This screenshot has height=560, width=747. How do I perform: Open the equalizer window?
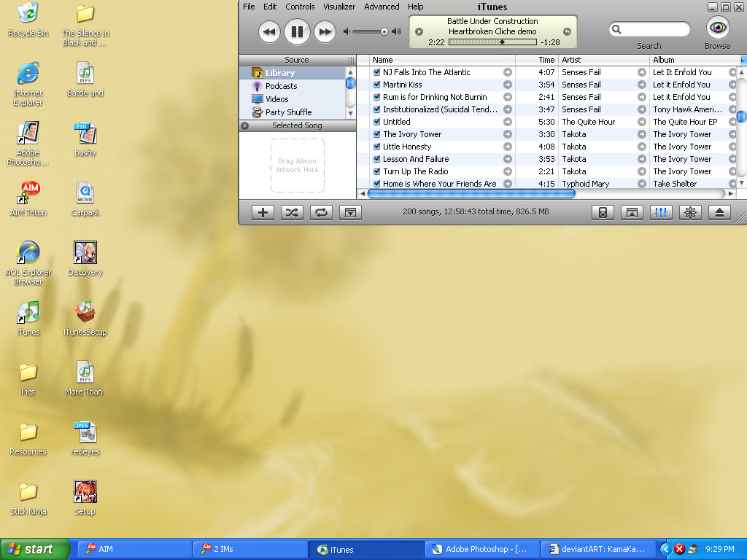pyautogui.click(x=661, y=212)
